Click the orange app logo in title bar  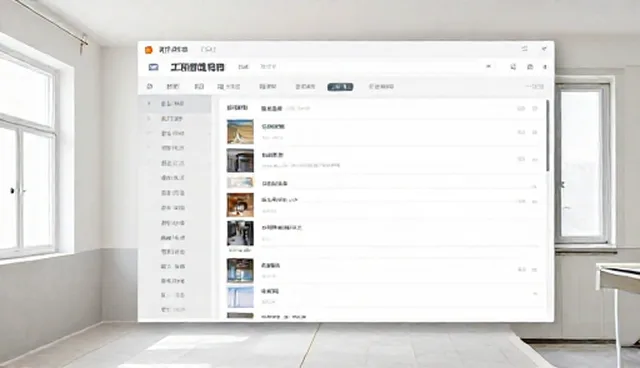[x=149, y=50]
